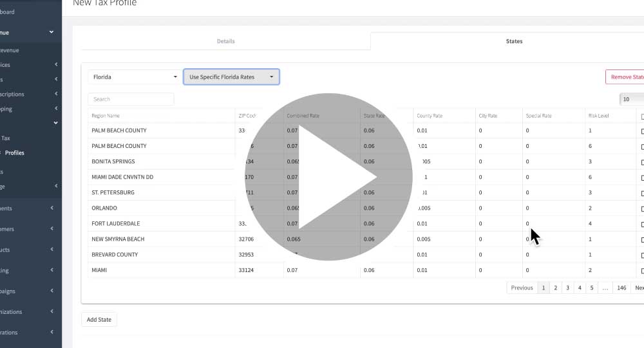The width and height of the screenshot is (644, 348).
Task: Go to page 146 in pagination
Action: coord(621,288)
